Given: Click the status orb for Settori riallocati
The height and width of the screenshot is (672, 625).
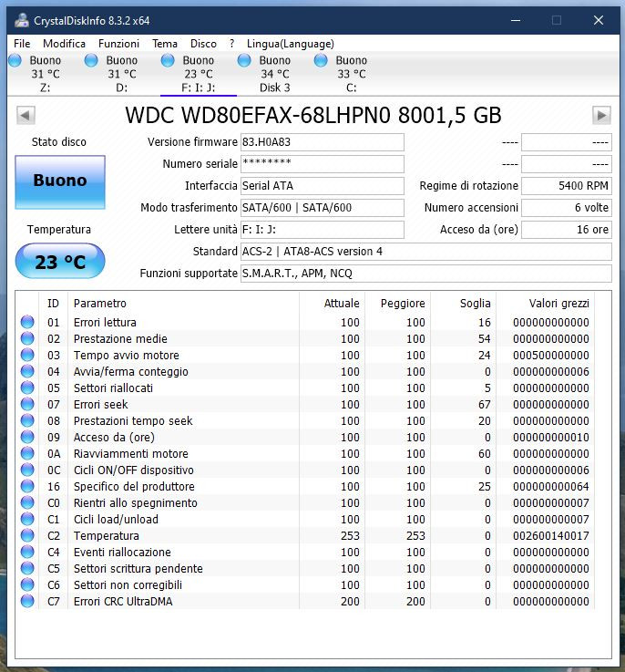Looking at the screenshot, I should 27,388.
